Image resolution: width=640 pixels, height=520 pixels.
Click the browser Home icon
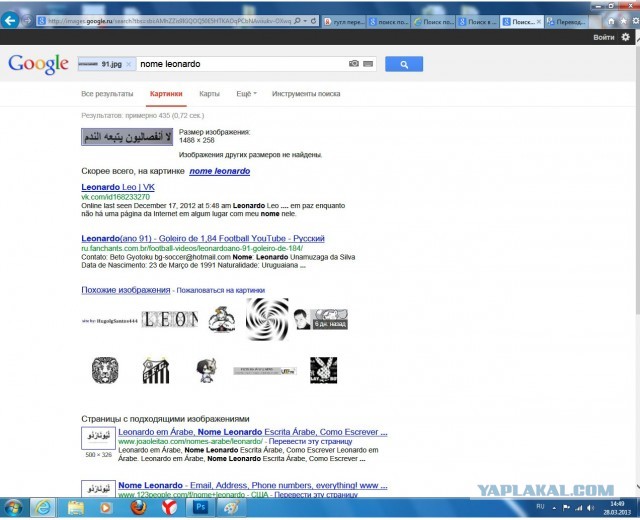coord(611,21)
